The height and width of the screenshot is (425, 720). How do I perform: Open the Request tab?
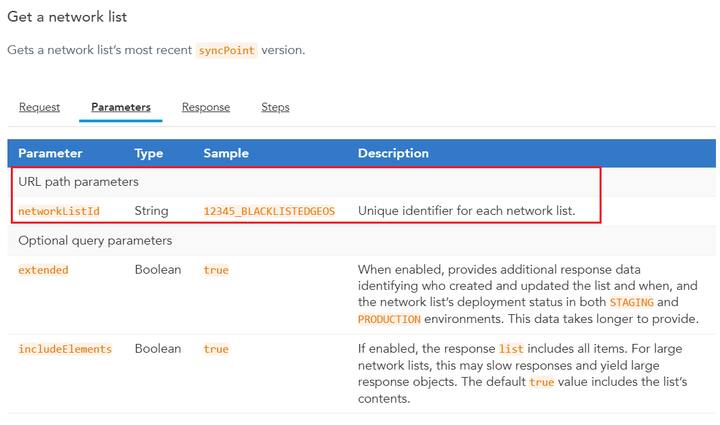pos(39,107)
